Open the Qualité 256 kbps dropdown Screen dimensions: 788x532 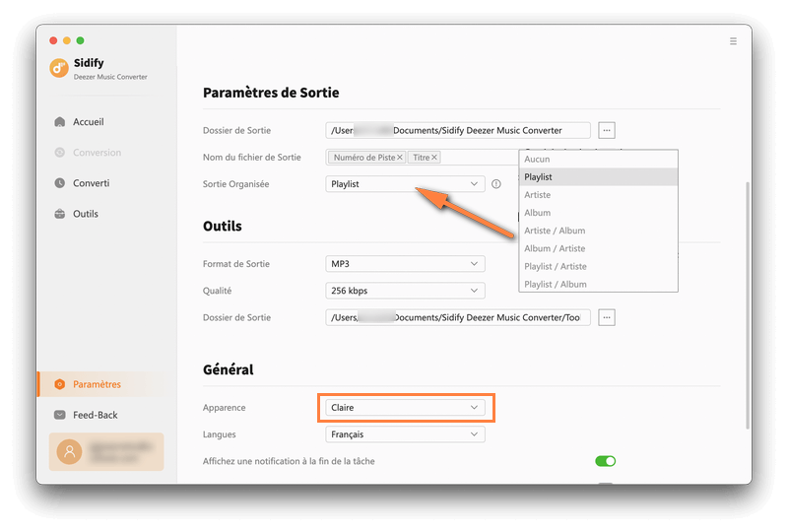pos(405,291)
